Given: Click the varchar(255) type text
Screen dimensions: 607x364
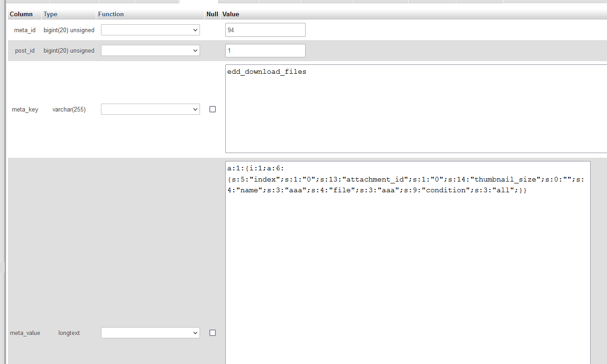Looking at the screenshot, I should (69, 110).
